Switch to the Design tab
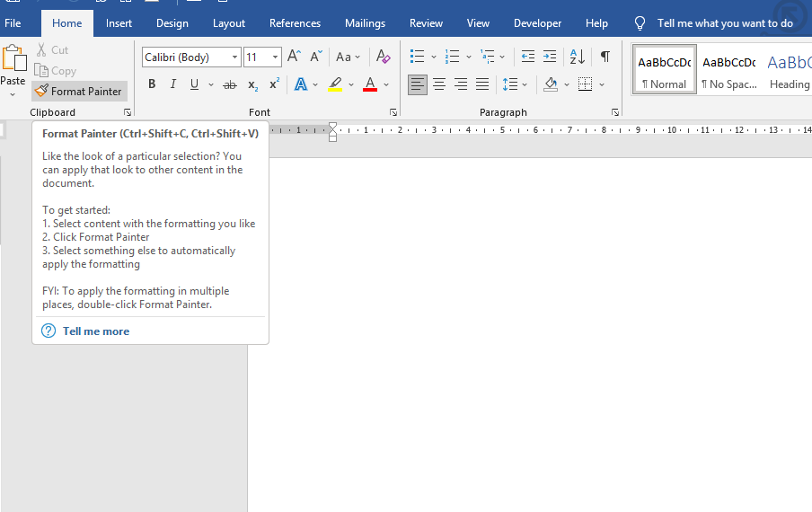 point(172,23)
